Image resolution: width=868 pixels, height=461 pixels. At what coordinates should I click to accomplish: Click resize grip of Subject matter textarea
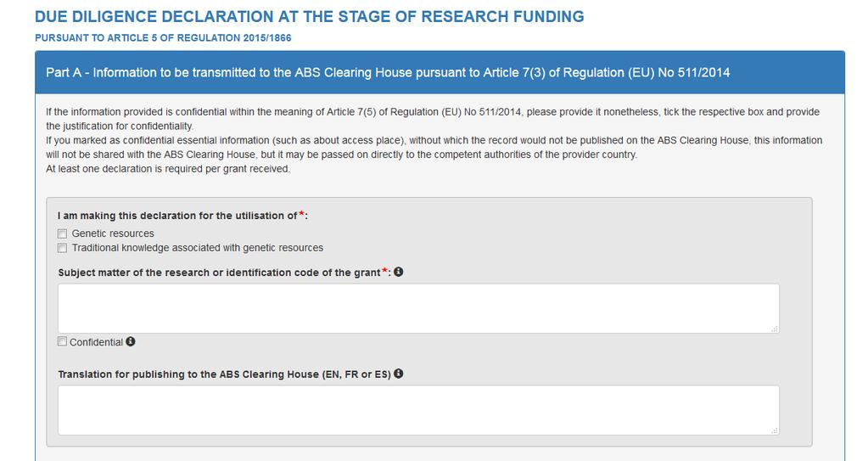coord(775,329)
